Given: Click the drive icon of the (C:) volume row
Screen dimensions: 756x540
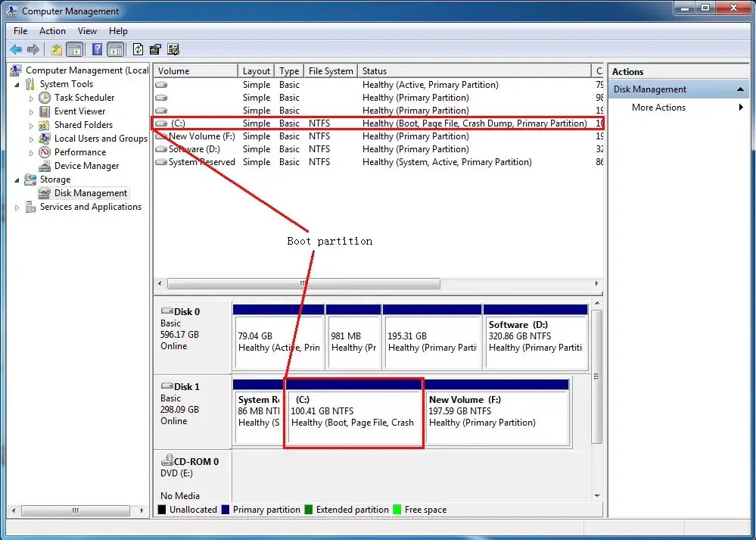Looking at the screenshot, I should (x=161, y=123).
